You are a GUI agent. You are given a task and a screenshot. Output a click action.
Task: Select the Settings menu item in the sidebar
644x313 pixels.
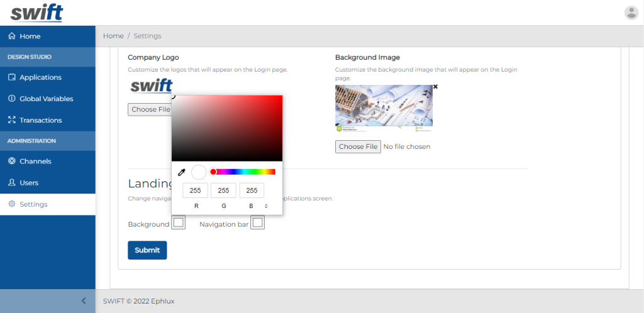pyautogui.click(x=33, y=204)
